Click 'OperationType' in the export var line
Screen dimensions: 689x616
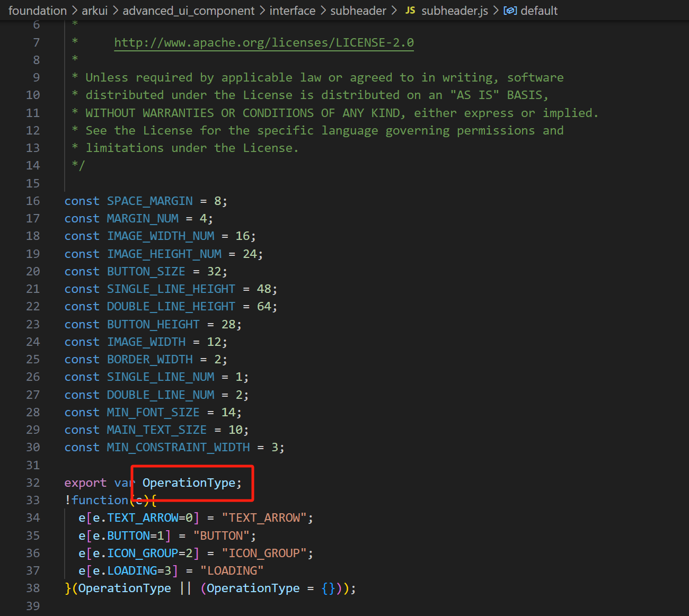(x=189, y=483)
